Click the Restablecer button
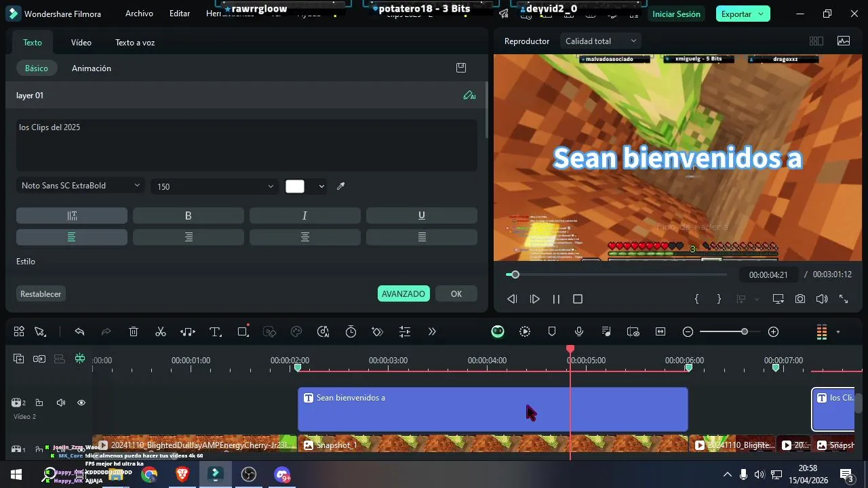 click(x=41, y=293)
